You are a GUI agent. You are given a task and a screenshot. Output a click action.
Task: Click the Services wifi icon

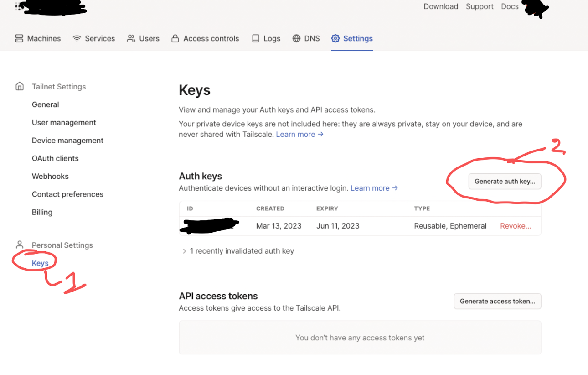tap(77, 38)
